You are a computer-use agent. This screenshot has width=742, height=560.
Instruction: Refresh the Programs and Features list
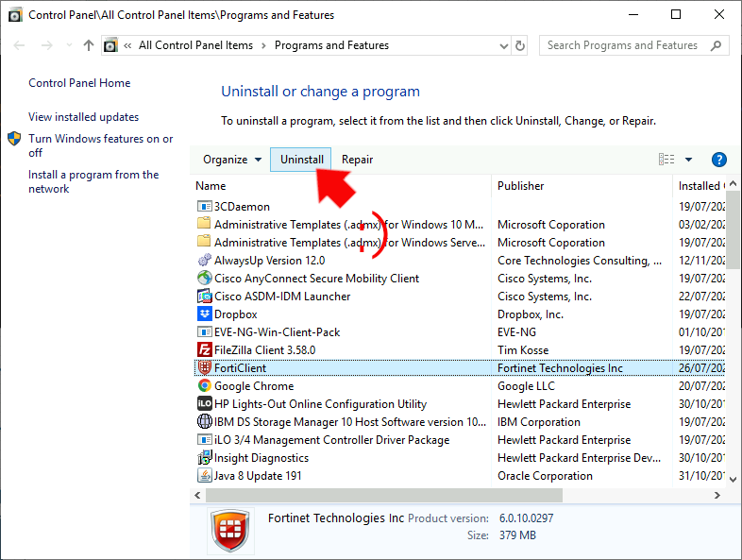[x=520, y=45]
